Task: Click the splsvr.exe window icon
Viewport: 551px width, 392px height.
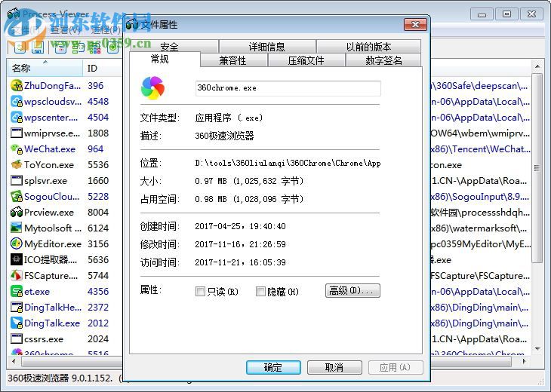Action: 16,180
